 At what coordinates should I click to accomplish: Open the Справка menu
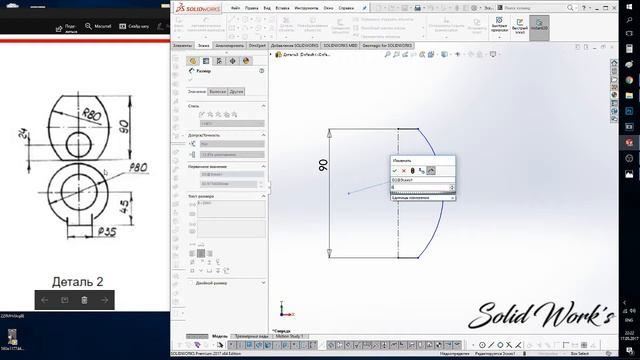(x=346, y=8)
